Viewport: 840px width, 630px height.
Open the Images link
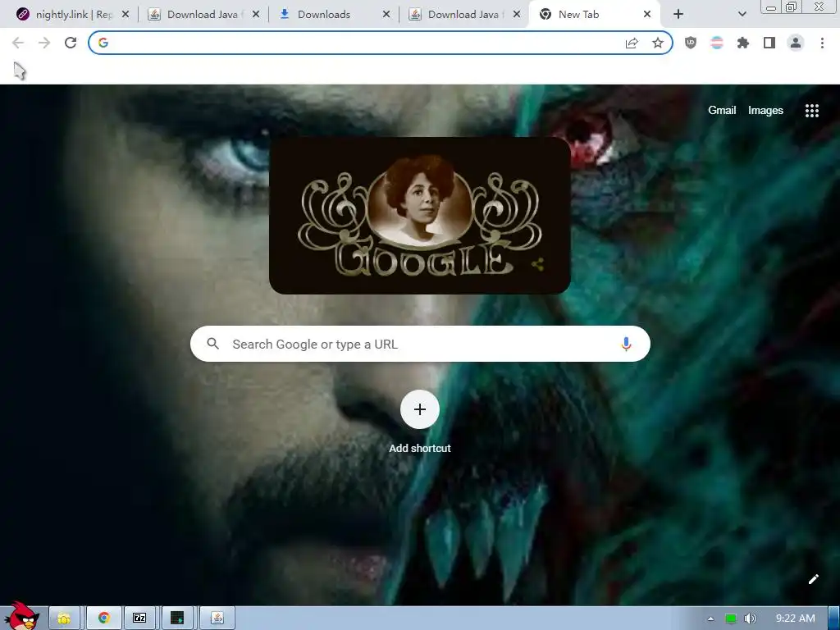765,111
